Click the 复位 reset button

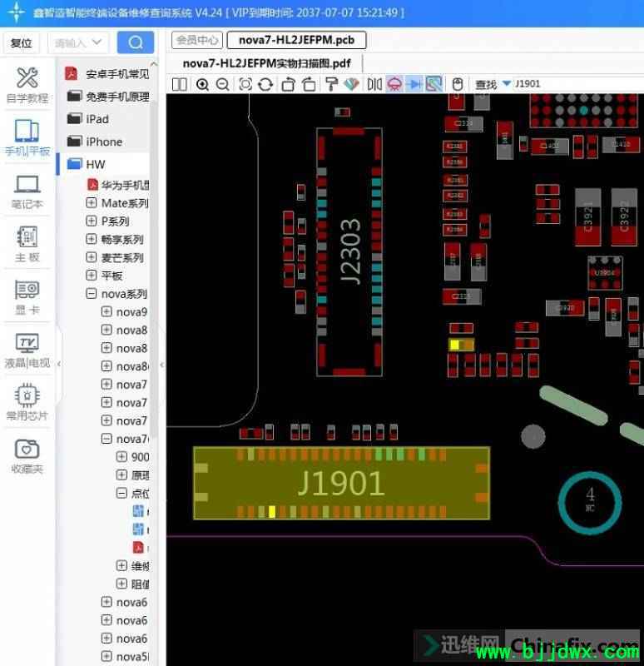tap(21, 43)
